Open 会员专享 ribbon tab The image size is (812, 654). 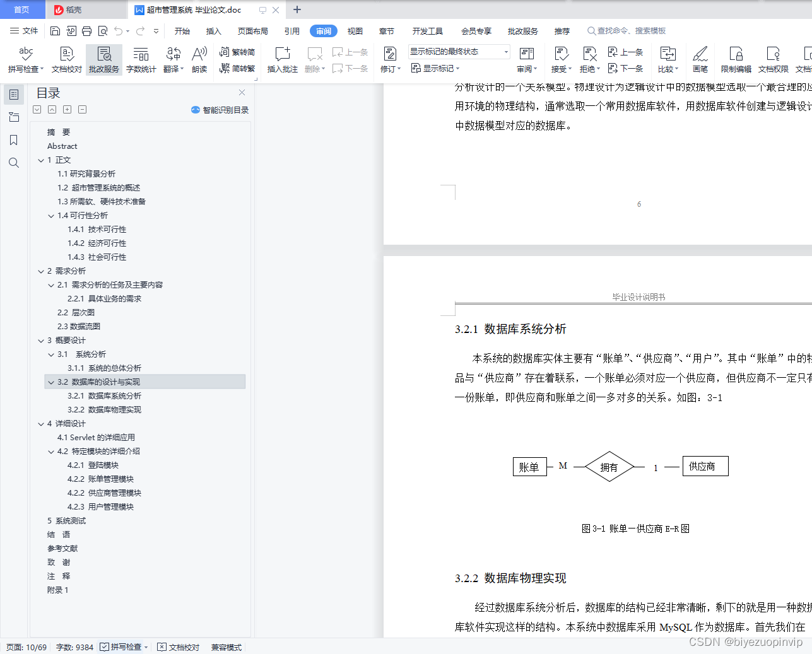pos(476,31)
